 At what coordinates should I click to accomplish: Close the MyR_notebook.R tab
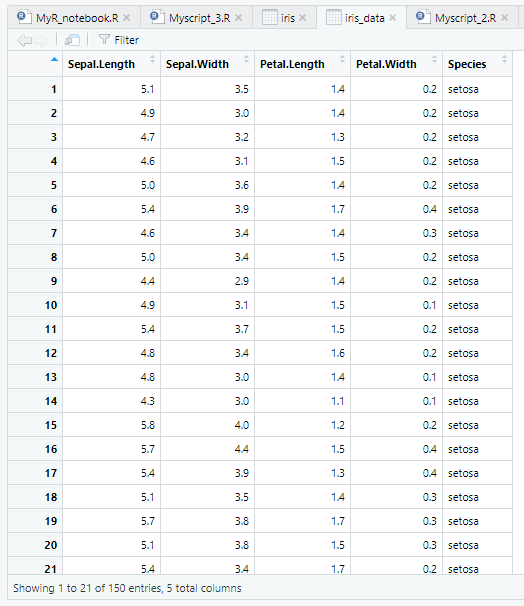tap(127, 18)
